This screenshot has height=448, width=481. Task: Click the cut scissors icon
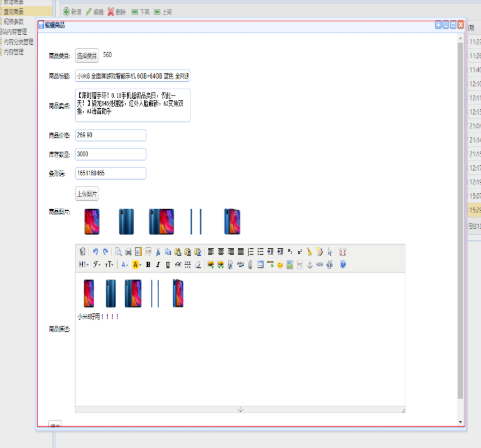[x=158, y=252]
